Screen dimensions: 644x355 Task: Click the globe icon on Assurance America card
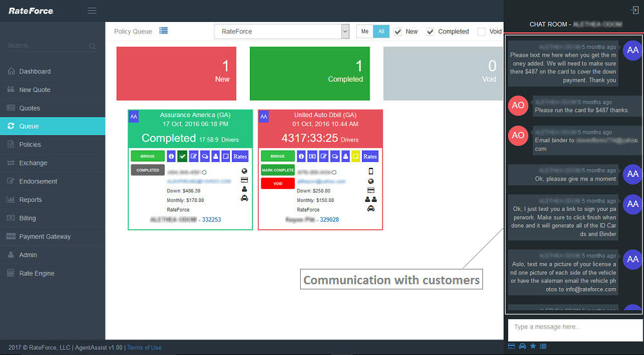244,171
